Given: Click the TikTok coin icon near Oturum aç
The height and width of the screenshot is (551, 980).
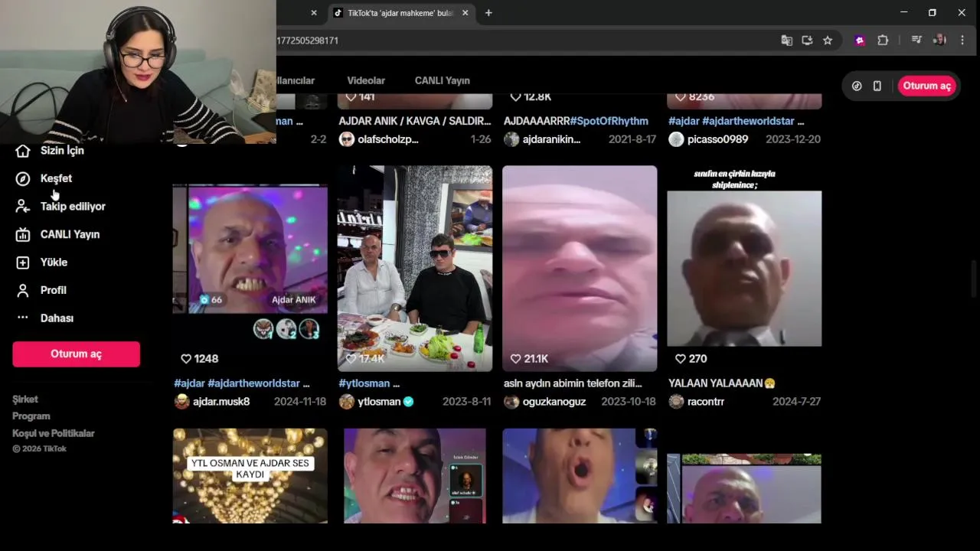Looking at the screenshot, I should click(857, 86).
